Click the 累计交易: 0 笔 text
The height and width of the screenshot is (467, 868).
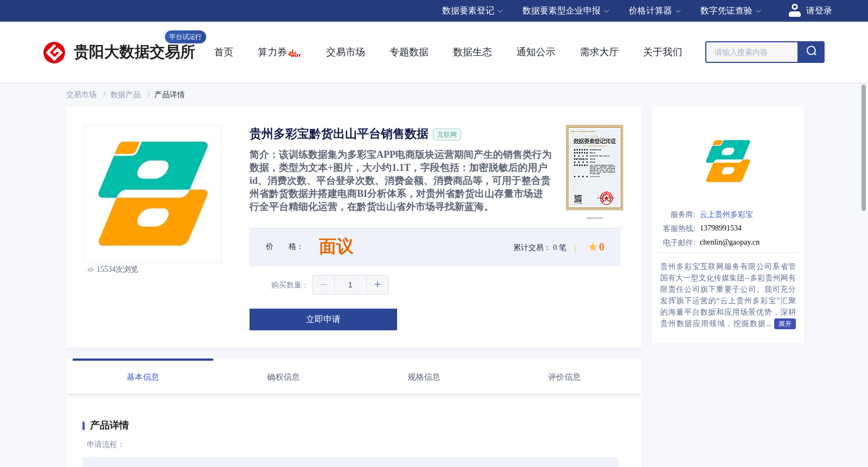pos(540,248)
